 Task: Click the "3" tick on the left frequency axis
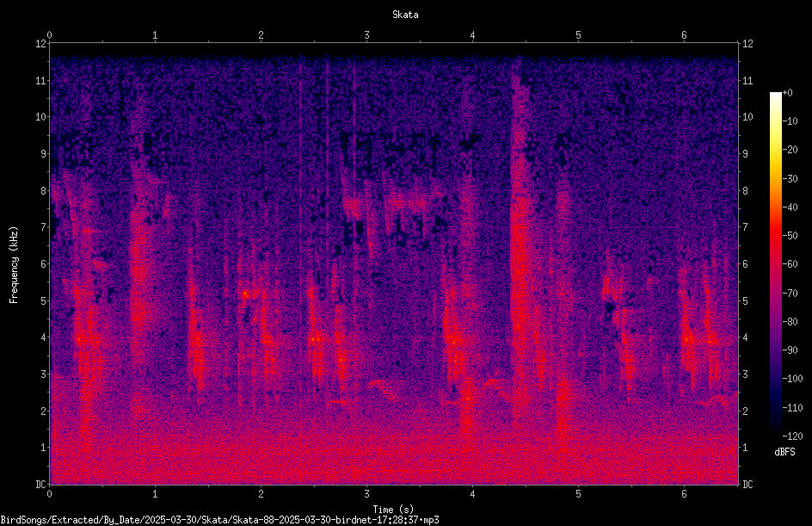click(43, 374)
